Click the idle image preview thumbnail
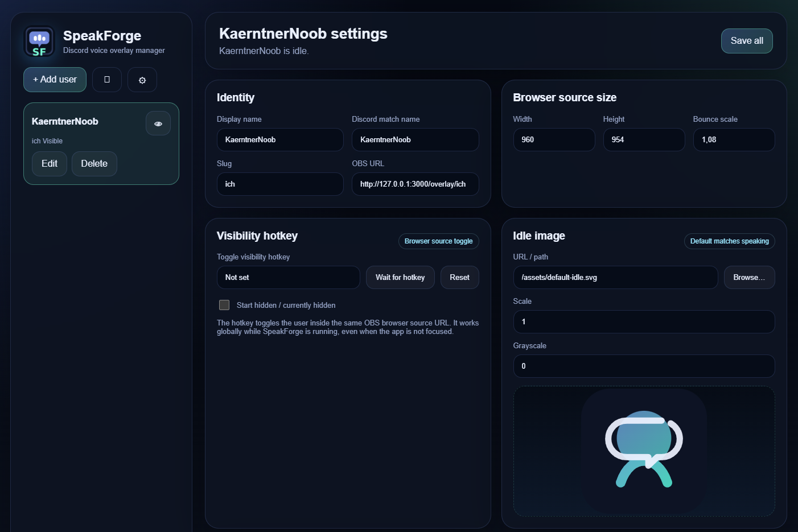798x532 pixels. tap(644, 451)
